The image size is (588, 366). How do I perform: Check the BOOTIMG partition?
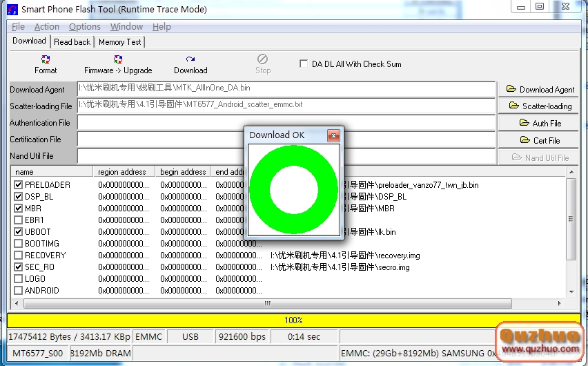coord(18,243)
